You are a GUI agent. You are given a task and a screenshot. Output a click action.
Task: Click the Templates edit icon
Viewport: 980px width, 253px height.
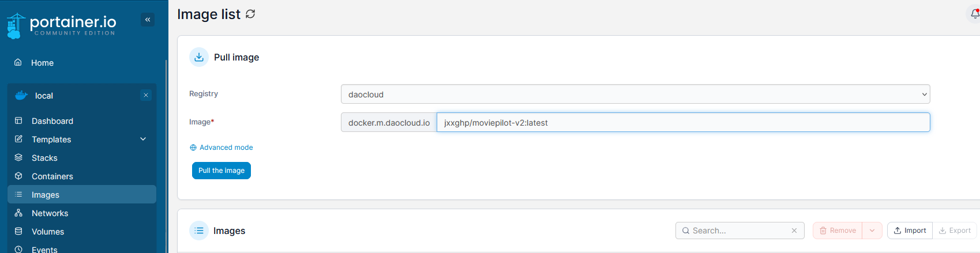(x=18, y=139)
